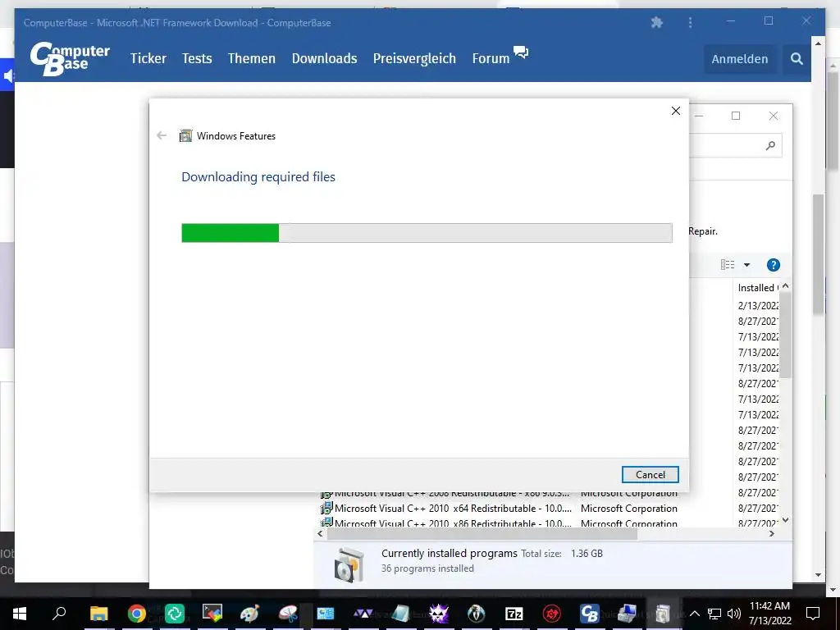Open the Forum menu item
The width and height of the screenshot is (840, 630).
pos(491,58)
